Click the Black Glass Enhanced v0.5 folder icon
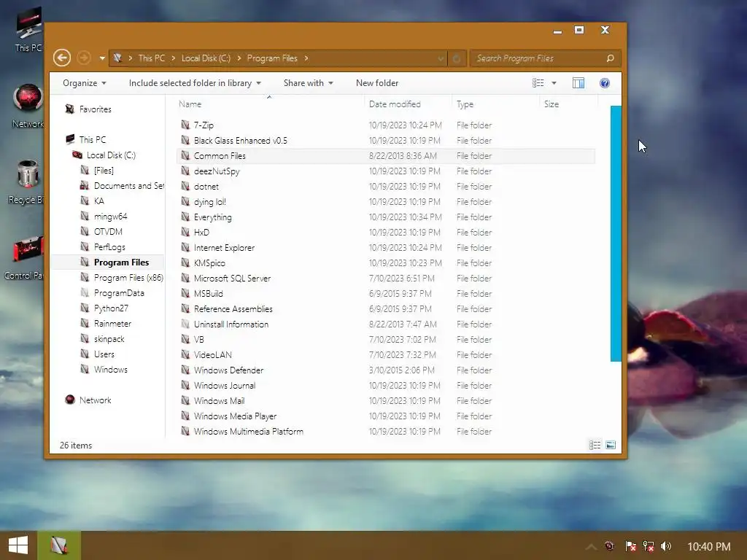Viewport: 747px width, 560px height. click(x=185, y=140)
